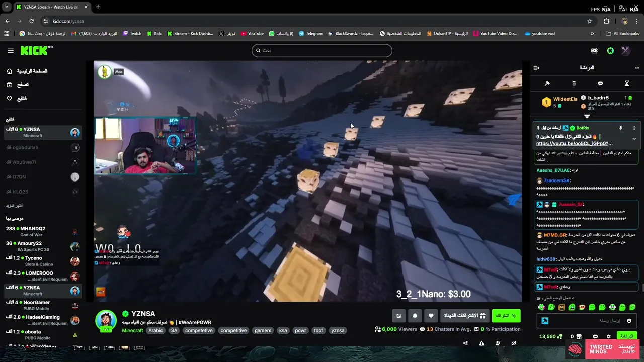Select D7DN channel in sidebar

pyautogui.click(x=43, y=177)
